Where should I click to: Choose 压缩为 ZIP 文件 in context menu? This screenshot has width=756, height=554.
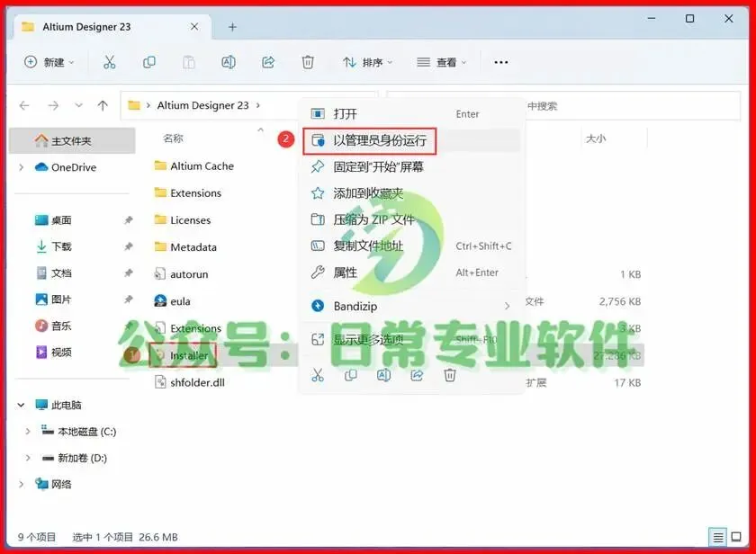coord(410,219)
